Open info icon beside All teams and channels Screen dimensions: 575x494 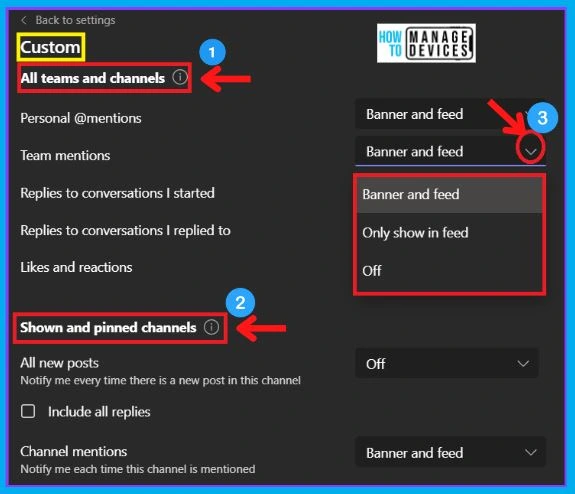coord(180,77)
